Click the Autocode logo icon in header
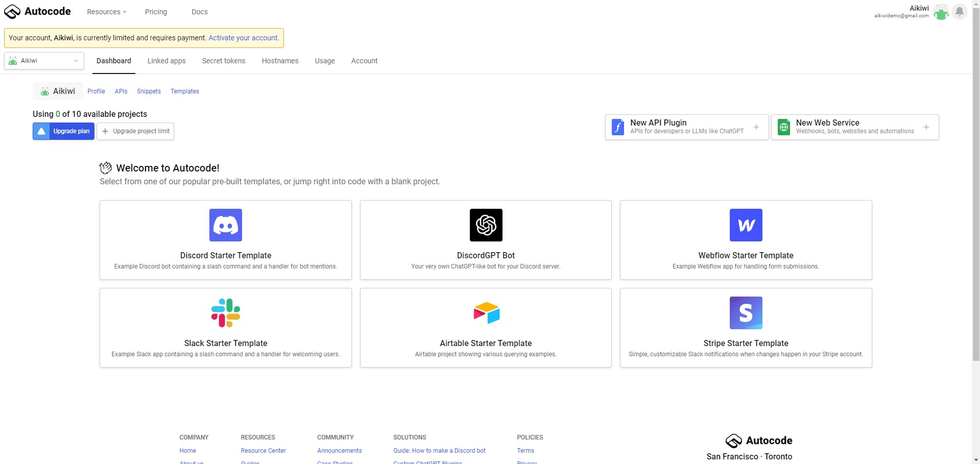This screenshot has width=980, height=464. coord(12,12)
